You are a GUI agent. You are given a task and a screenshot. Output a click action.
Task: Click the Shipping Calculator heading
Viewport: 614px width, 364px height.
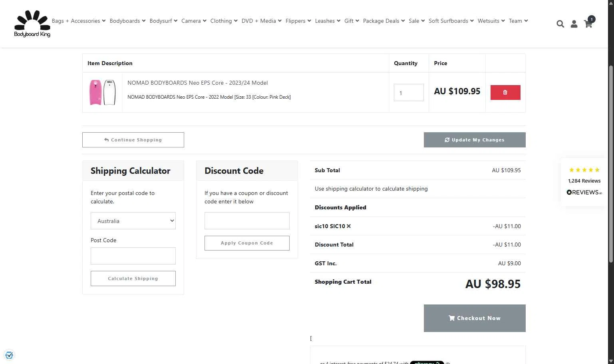[130, 171]
